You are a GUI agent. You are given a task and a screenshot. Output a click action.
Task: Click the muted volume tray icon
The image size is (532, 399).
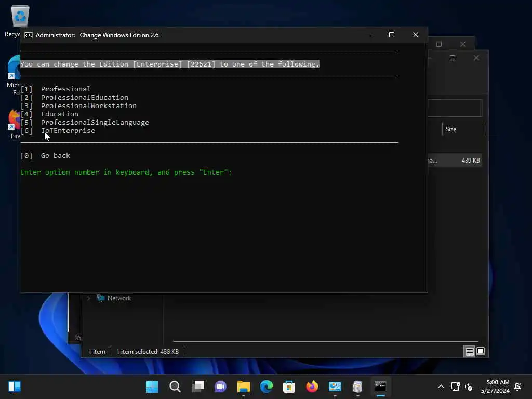click(469, 387)
